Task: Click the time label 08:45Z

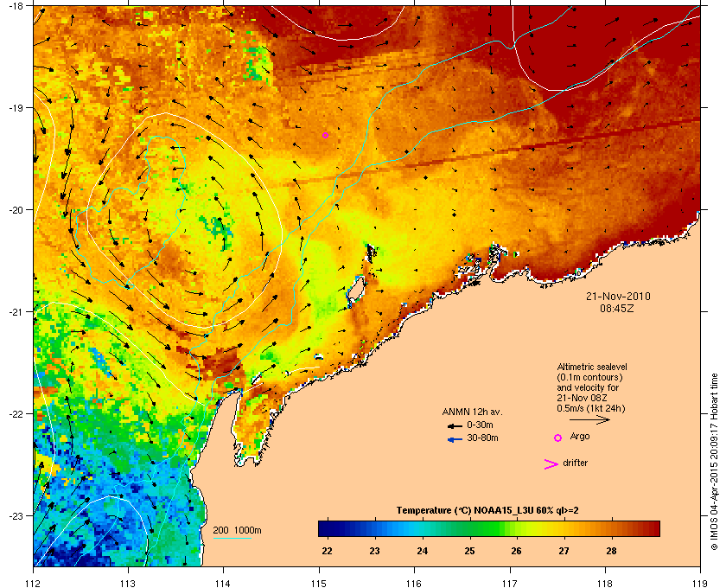Action: tap(617, 308)
